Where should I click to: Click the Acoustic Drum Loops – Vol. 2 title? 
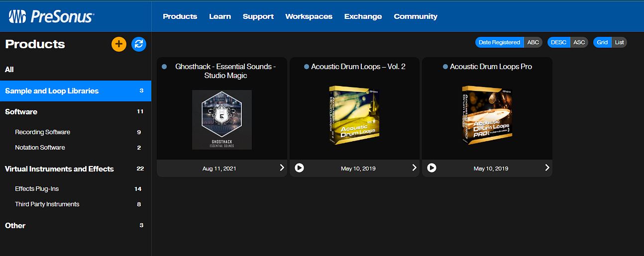[358, 67]
